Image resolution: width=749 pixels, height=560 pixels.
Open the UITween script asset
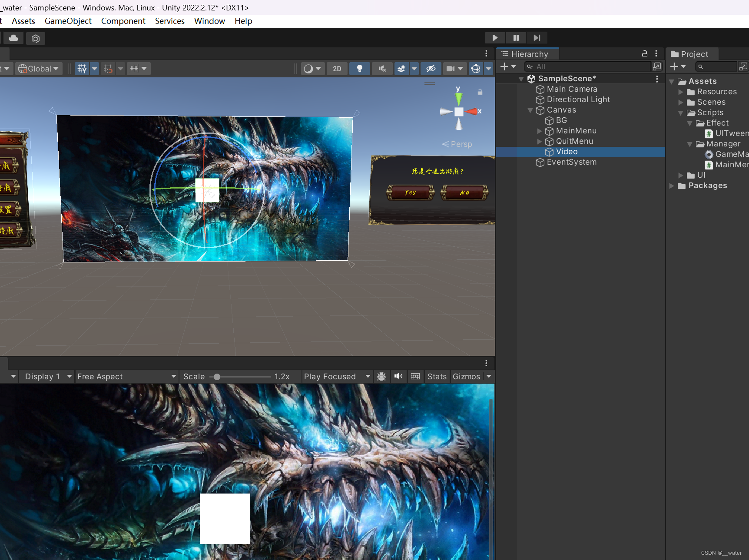point(727,133)
